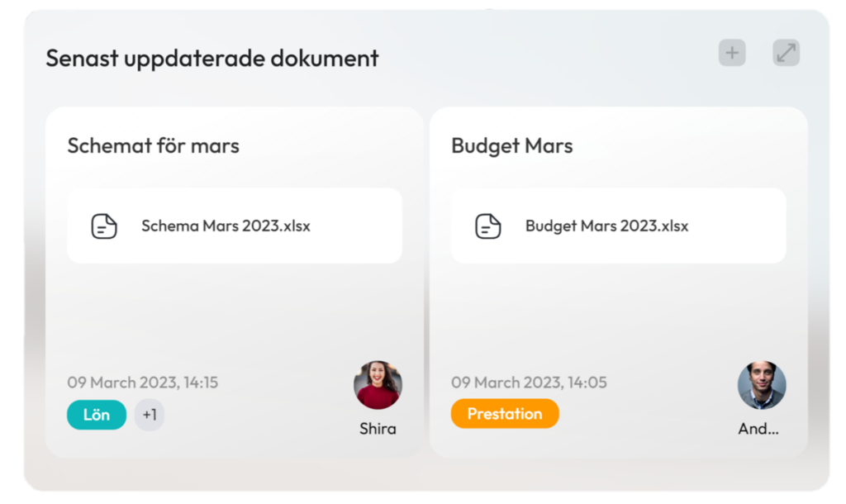Screen dimensions: 846x504
Task: Click the Shira name label
Action: click(x=378, y=429)
